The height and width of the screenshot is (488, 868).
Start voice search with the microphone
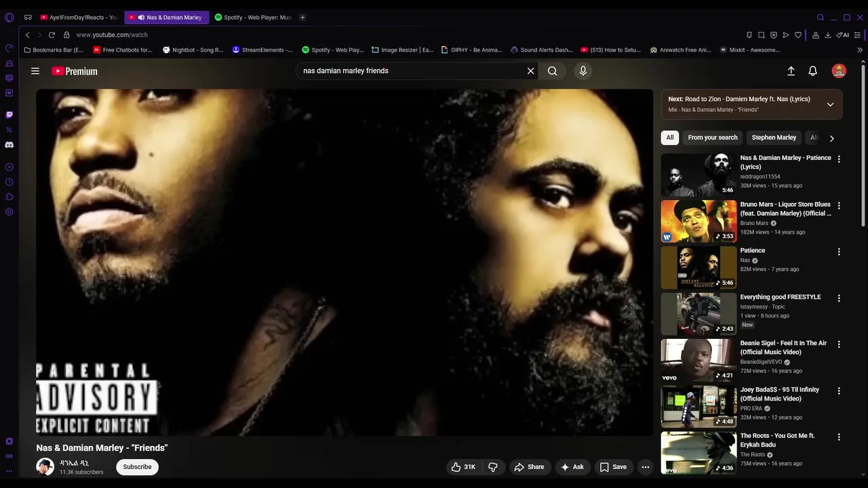(583, 70)
